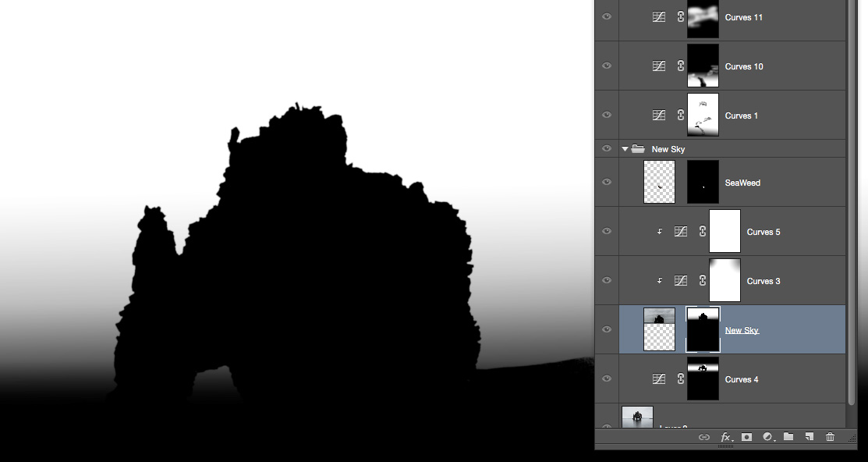Viewport: 868px width, 462px height.
Task: Create new fill or adjustment layer
Action: click(x=768, y=437)
